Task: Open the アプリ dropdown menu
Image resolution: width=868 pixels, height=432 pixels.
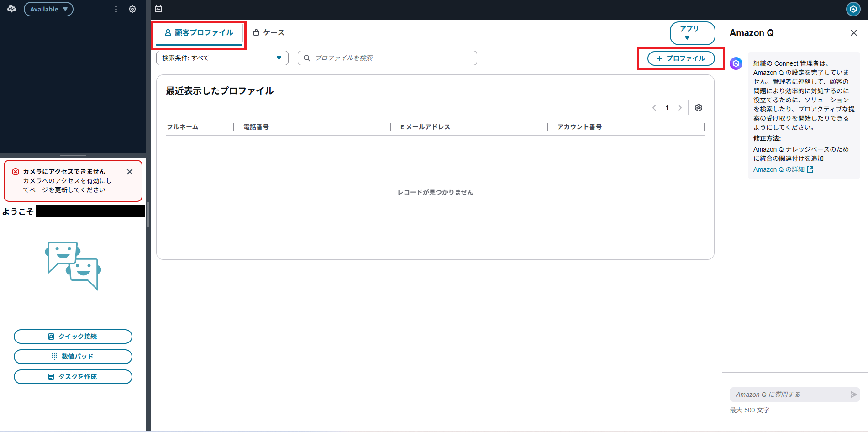Action: coord(692,33)
